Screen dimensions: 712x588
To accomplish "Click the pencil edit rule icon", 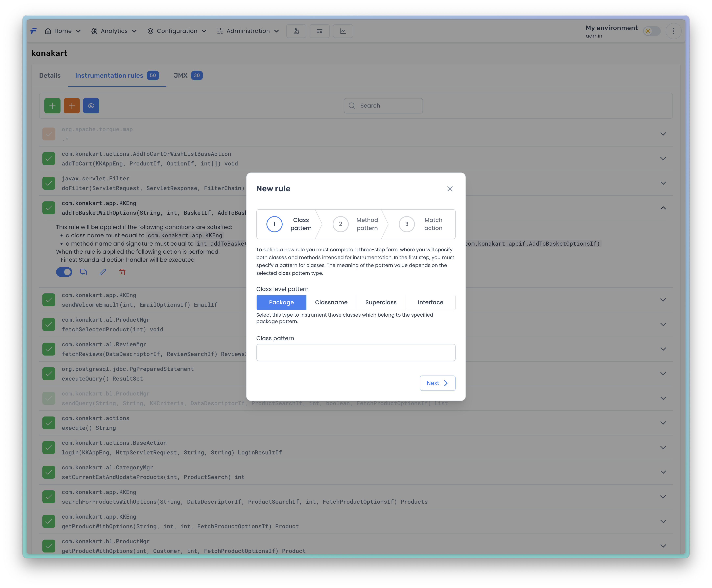I will pyautogui.click(x=103, y=272).
